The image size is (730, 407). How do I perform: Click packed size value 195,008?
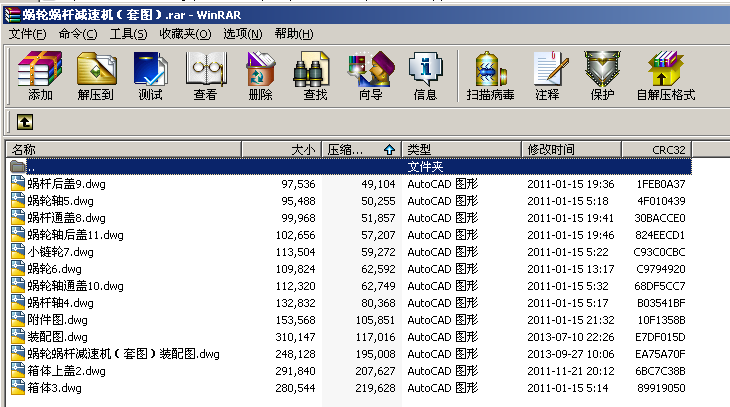click(375, 354)
